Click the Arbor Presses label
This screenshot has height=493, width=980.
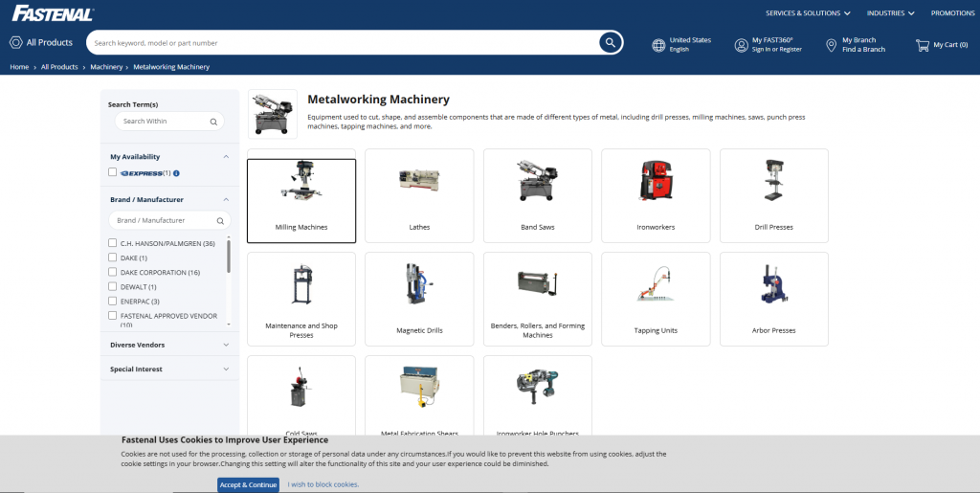tap(773, 330)
